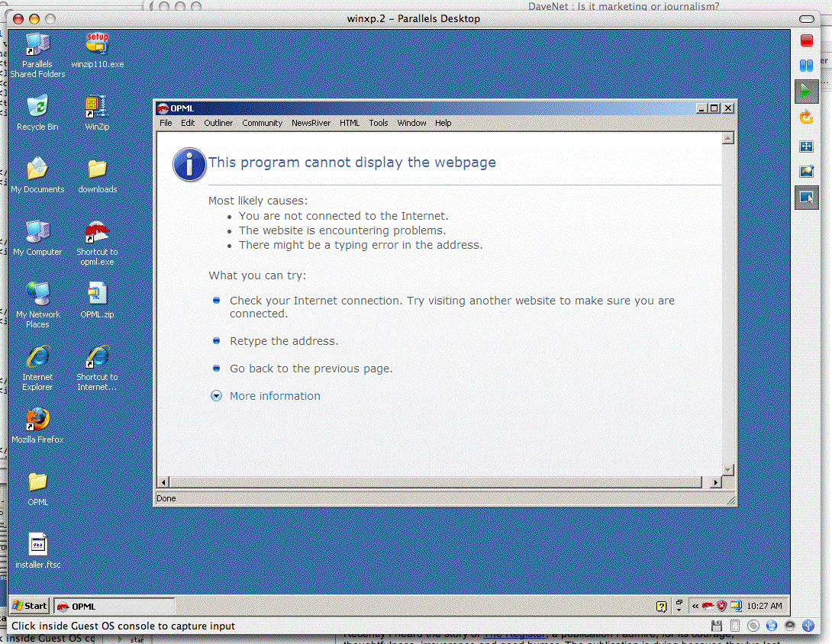This screenshot has height=644, width=832.
Task: Show hidden tray icons with double chevron
Action: pos(695,606)
